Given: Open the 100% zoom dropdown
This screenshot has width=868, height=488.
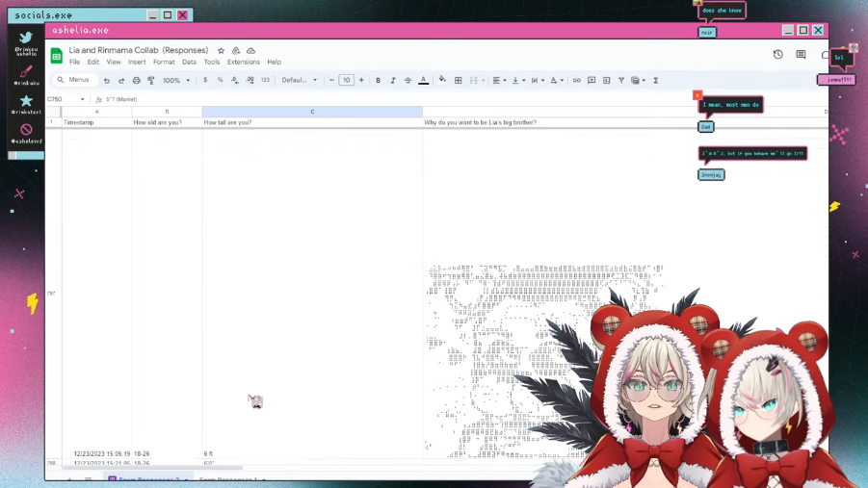Looking at the screenshot, I should 175,81.
